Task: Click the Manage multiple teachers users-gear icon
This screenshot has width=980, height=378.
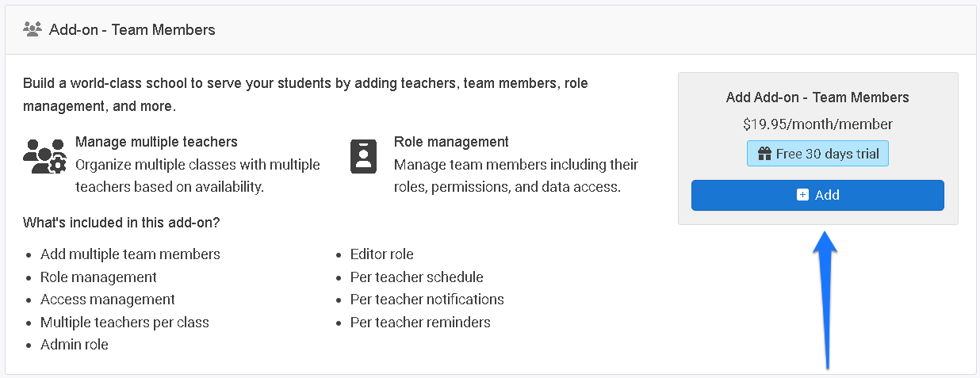Action: (x=44, y=156)
